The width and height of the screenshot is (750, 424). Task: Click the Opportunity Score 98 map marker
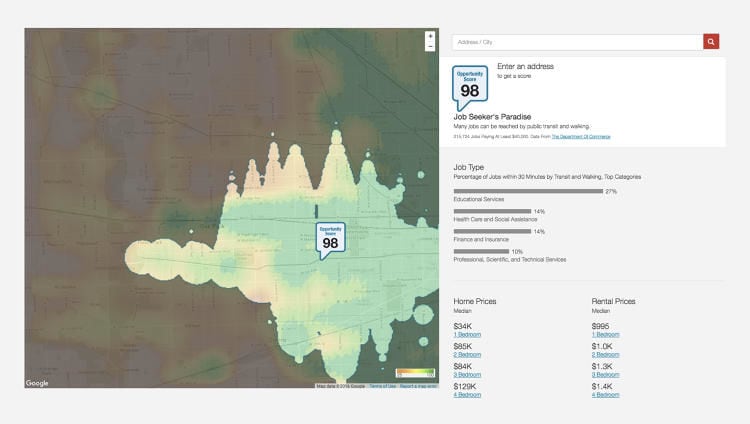tap(331, 239)
